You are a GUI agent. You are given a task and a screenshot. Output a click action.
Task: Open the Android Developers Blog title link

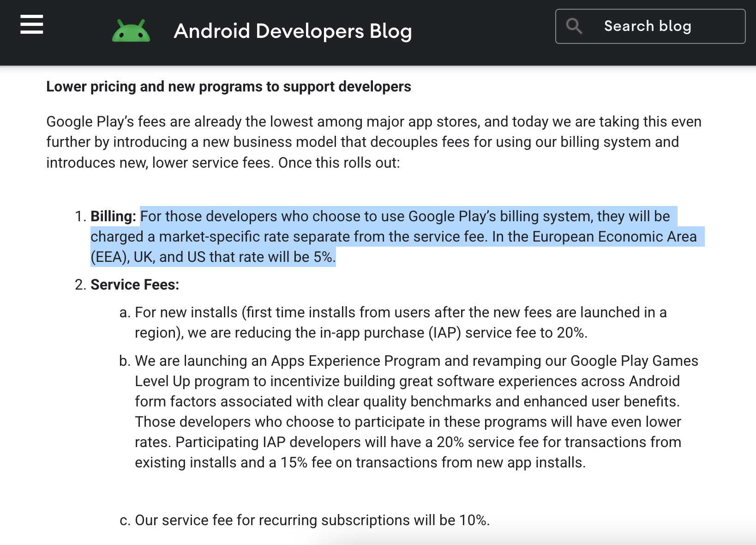pyautogui.click(x=293, y=31)
